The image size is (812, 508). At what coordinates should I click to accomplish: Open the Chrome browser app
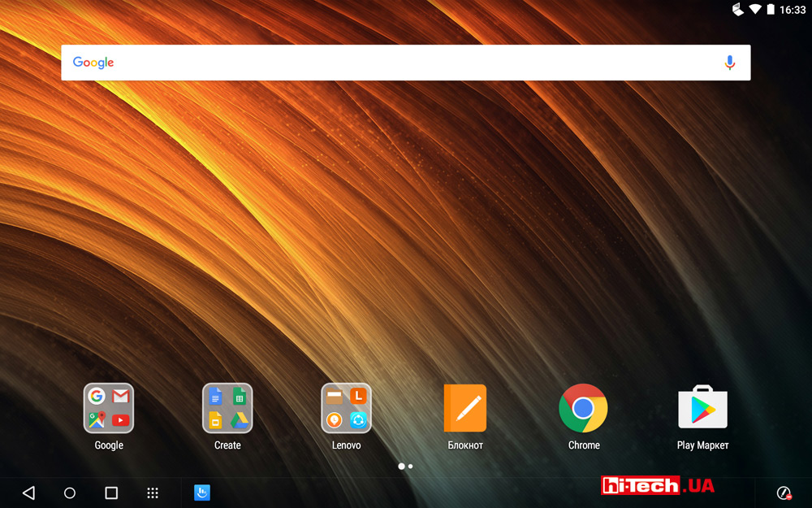point(583,408)
